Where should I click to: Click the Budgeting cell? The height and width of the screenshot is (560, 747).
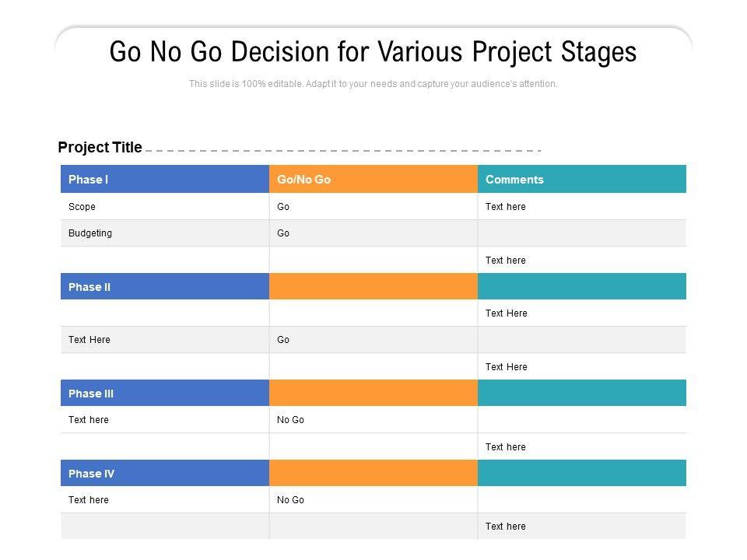pyautogui.click(x=90, y=233)
